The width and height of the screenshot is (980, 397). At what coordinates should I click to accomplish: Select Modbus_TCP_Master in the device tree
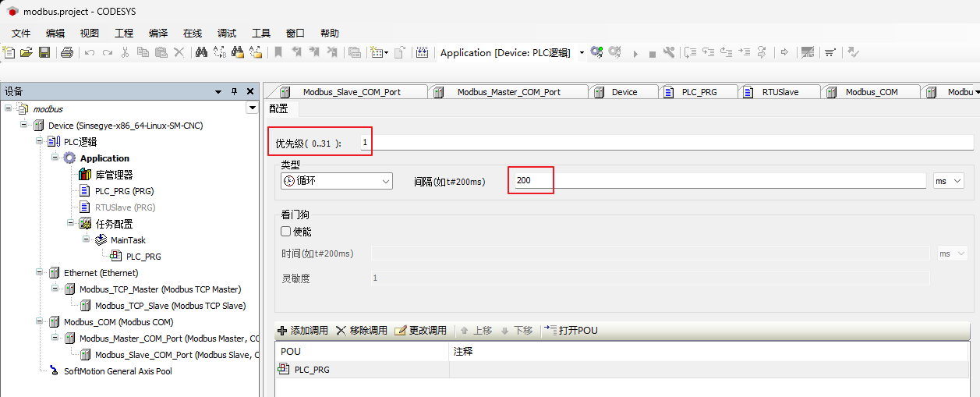(x=160, y=289)
